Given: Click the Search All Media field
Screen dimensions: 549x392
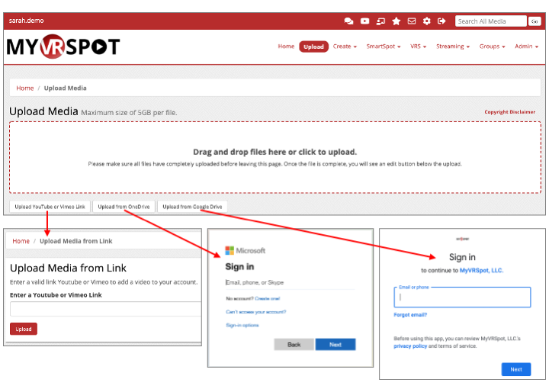Looking at the screenshot, I should pyautogui.click(x=490, y=21).
